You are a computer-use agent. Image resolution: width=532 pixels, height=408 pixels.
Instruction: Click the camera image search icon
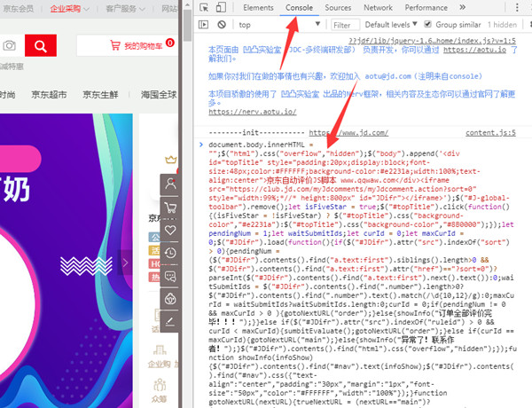pos(9,45)
